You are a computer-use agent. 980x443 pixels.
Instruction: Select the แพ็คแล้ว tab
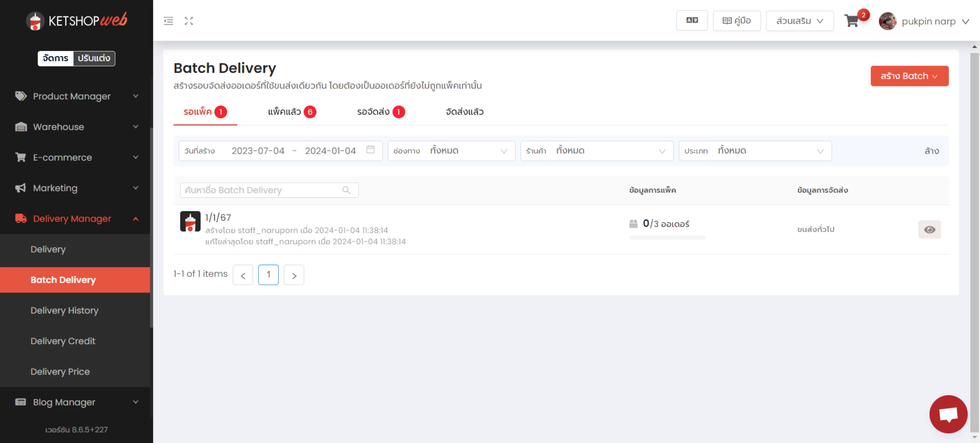[292, 112]
